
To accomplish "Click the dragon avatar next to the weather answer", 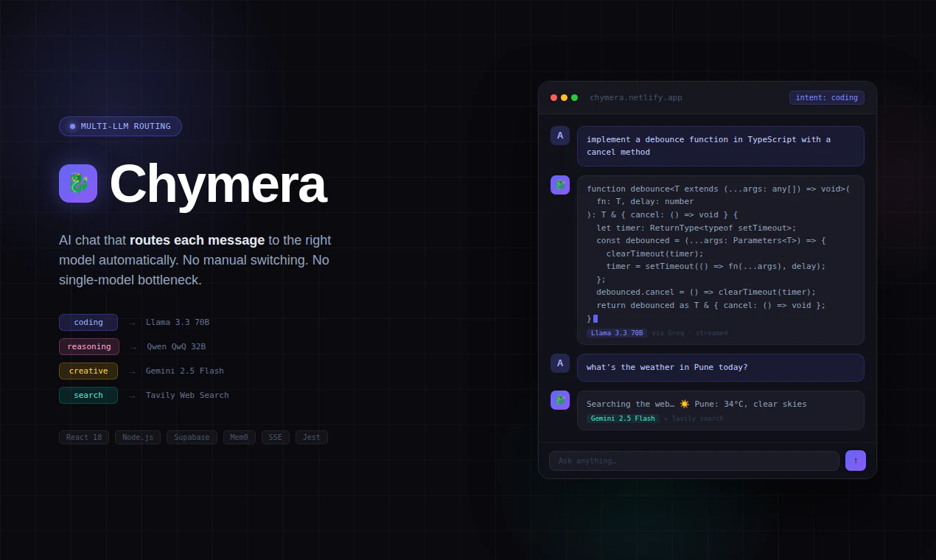I will pyautogui.click(x=560, y=400).
